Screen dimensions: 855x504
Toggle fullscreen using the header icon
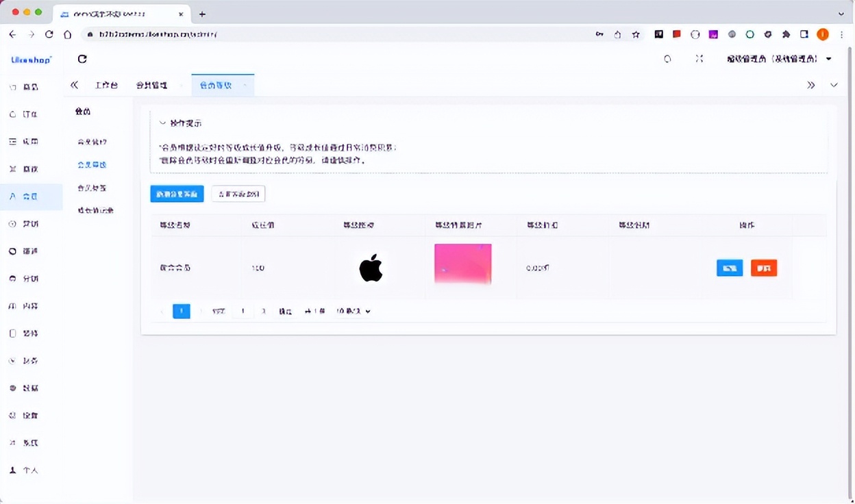(699, 59)
